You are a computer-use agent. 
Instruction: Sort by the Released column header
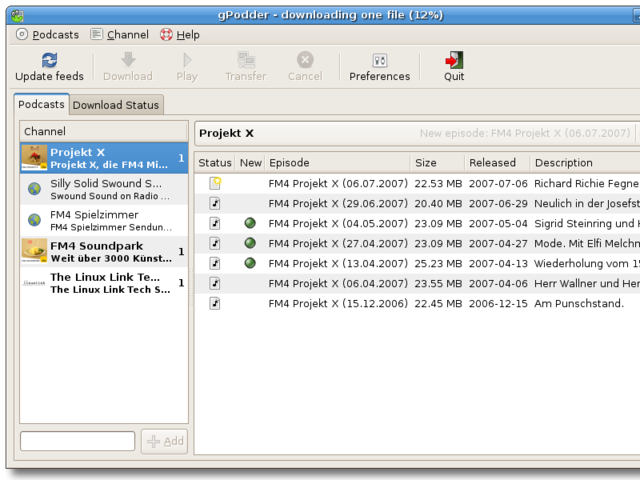click(497, 163)
